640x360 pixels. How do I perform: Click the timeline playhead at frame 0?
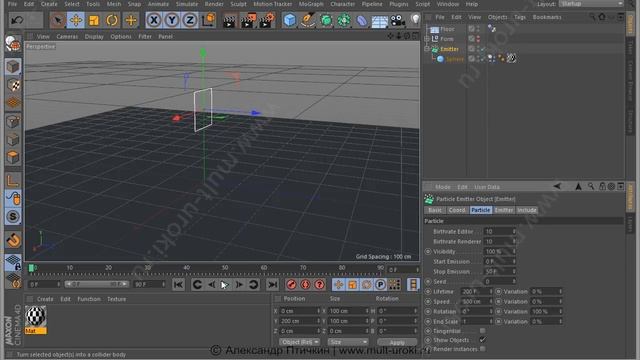(31, 268)
